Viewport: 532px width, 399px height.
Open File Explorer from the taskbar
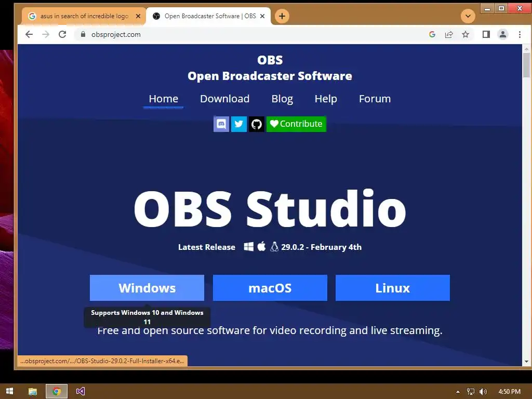(x=33, y=391)
